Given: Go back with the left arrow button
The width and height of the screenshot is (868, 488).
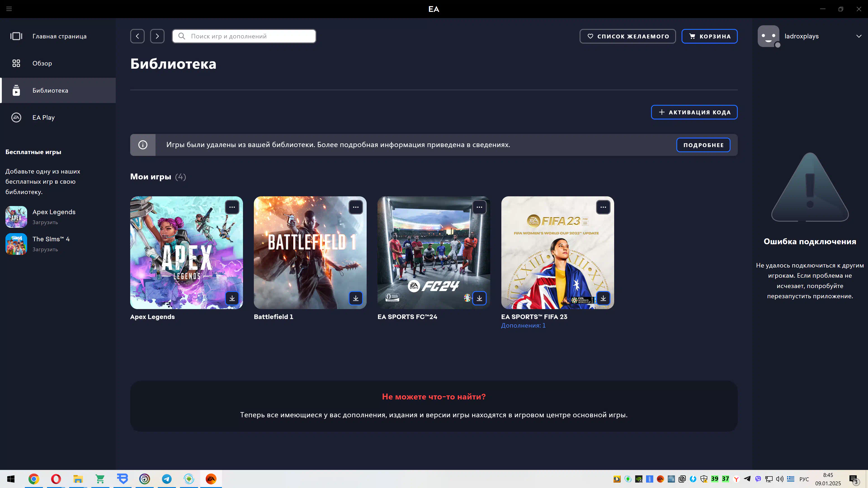Looking at the screenshot, I should point(137,36).
